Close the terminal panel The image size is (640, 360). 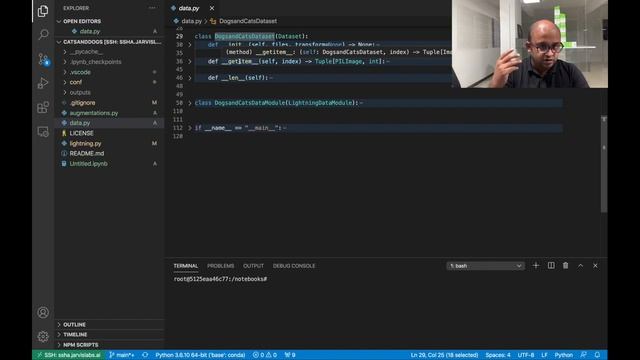pos(595,266)
